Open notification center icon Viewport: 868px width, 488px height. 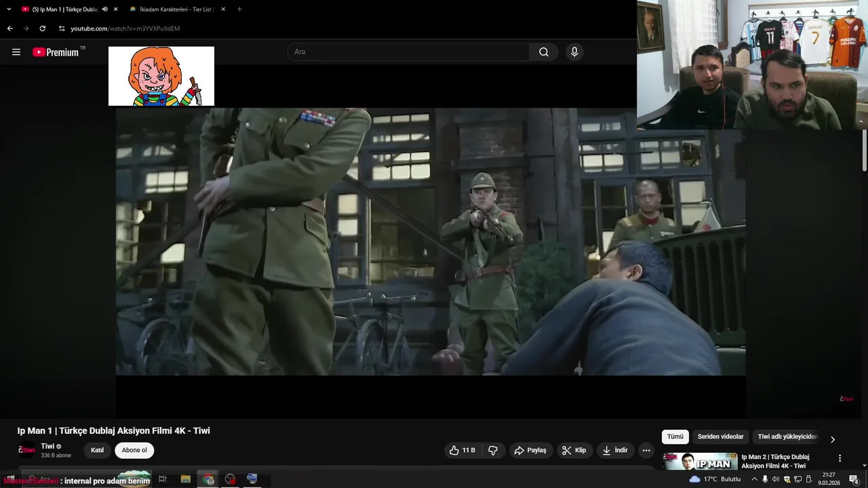coord(854,479)
